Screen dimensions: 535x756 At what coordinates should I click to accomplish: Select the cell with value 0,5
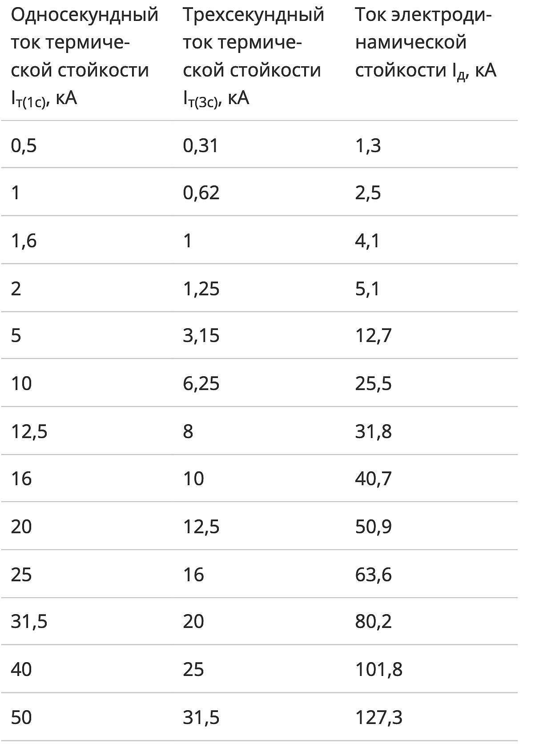tap(24, 145)
